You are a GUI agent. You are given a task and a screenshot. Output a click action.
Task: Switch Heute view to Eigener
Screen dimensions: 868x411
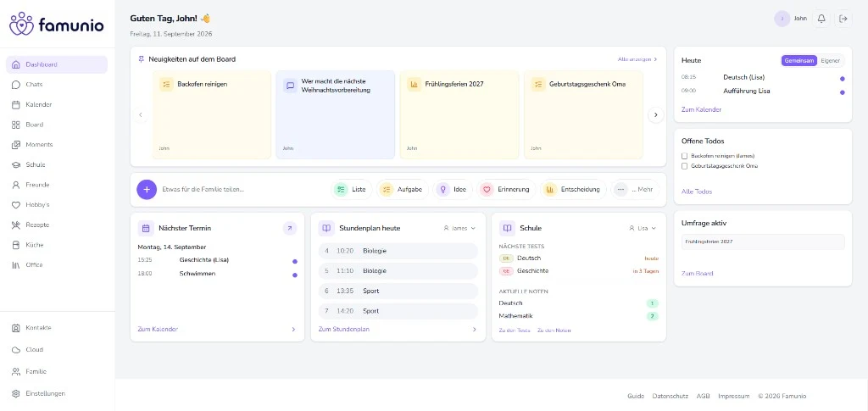[x=831, y=61]
